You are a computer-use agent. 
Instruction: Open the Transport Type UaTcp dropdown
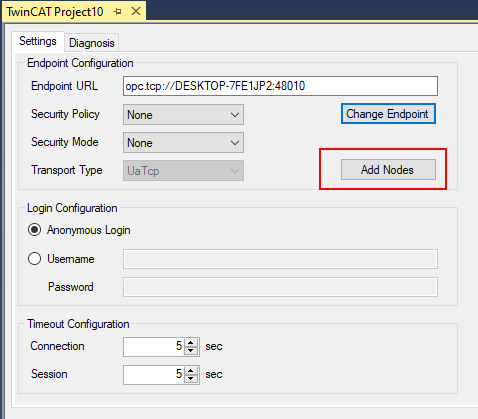click(x=183, y=171)
